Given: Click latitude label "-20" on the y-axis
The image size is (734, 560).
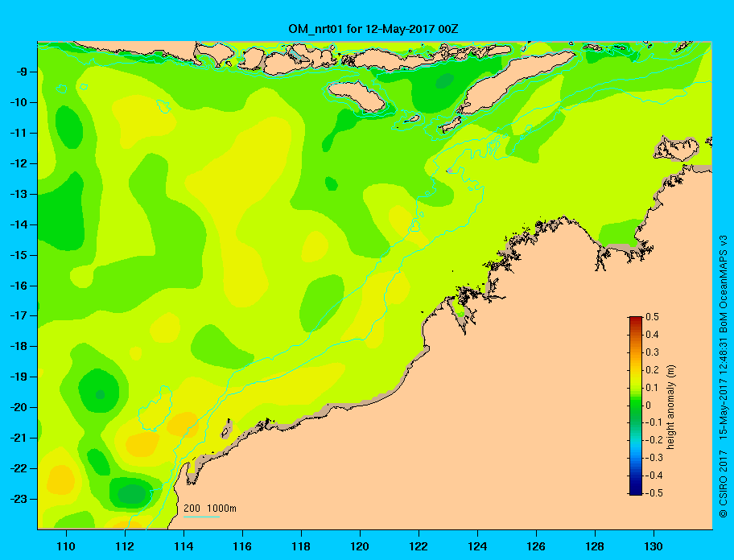Looking at the screenshot, I should pyautogui.click(x=18, y=407).
